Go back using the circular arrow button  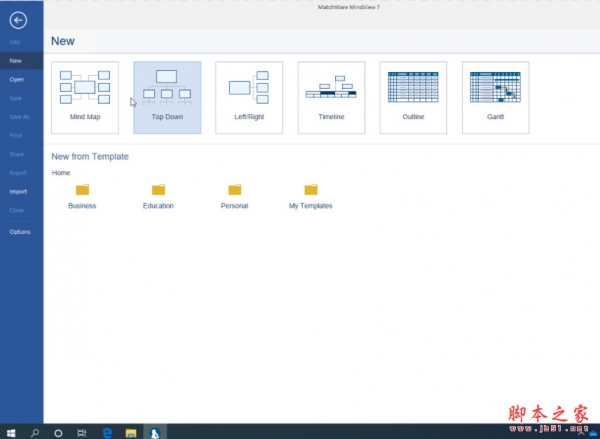(18, 20)
